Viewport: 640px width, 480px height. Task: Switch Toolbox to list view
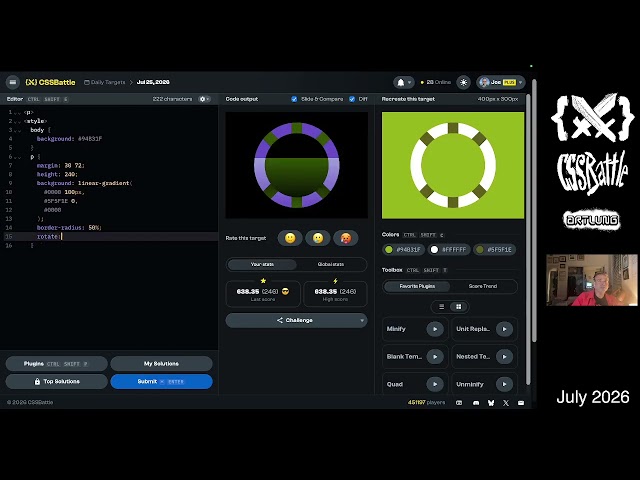(441, 307)
